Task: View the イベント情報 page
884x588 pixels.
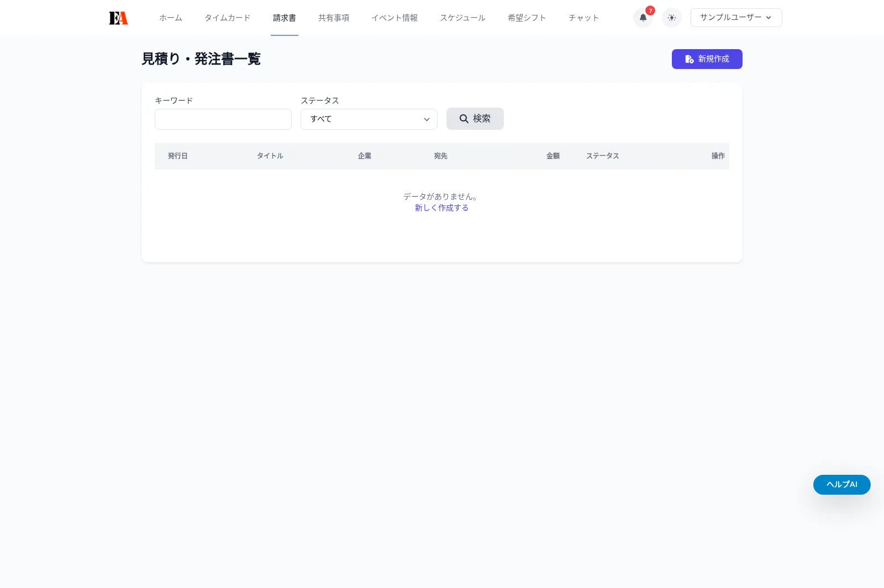Action: point(394,17)
